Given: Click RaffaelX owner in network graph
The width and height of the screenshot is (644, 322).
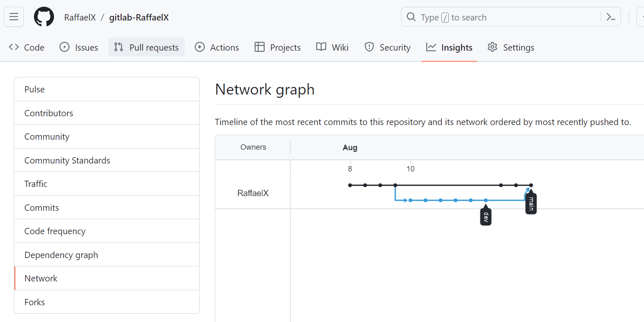Looking at the screenshot, I should point(253,193).
